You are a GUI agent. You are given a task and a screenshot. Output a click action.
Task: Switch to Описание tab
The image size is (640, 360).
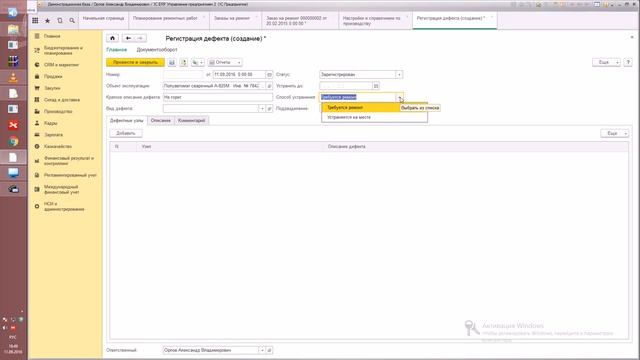[161, 121]
